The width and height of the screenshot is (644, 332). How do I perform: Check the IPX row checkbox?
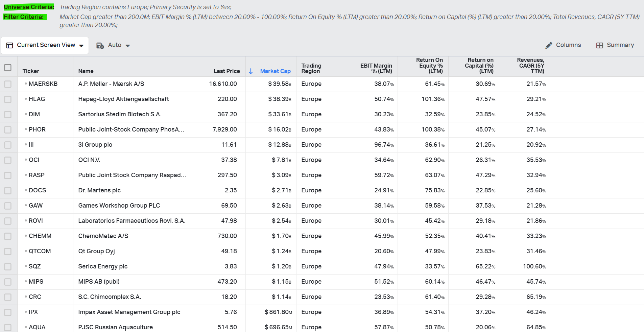(8, 312)
